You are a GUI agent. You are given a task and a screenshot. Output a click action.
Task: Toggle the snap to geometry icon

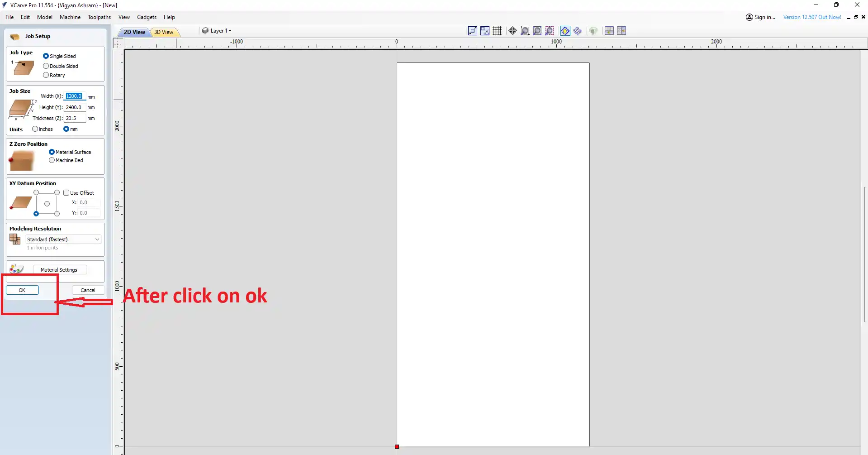[x=473, y=31]
